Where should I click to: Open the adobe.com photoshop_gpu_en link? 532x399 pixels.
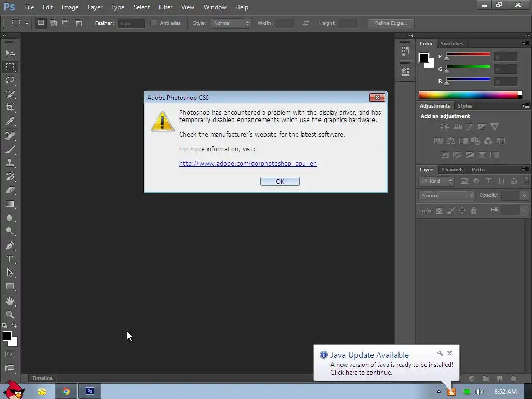248,163
